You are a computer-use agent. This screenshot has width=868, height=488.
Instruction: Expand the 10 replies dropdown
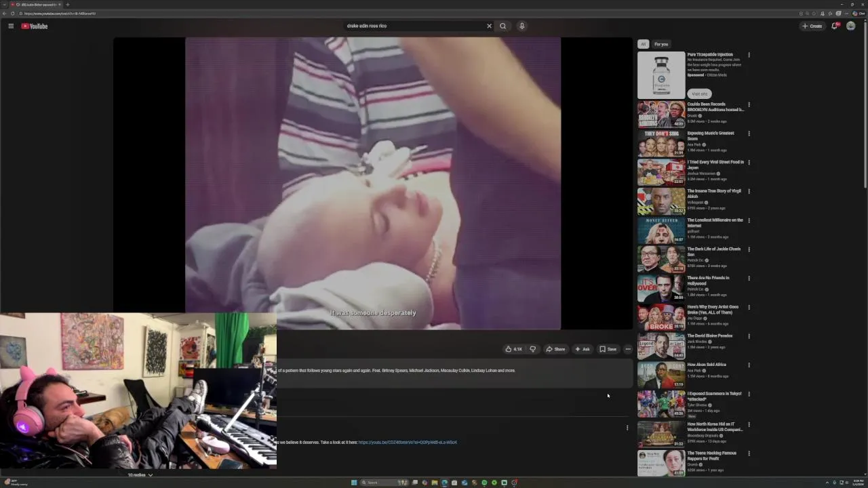click(x=140, y=474)
